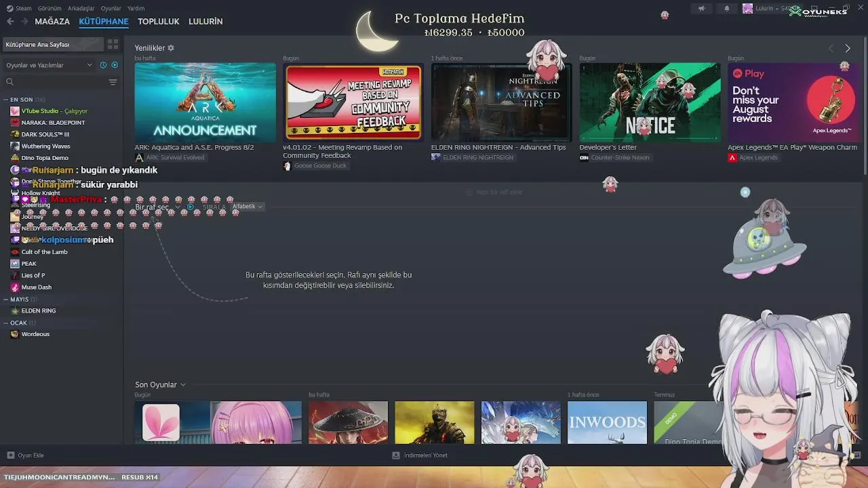The width and height of the screenshot is (868, 488).
Task: Go back with the left arrow
Action: tap(10, 22)
